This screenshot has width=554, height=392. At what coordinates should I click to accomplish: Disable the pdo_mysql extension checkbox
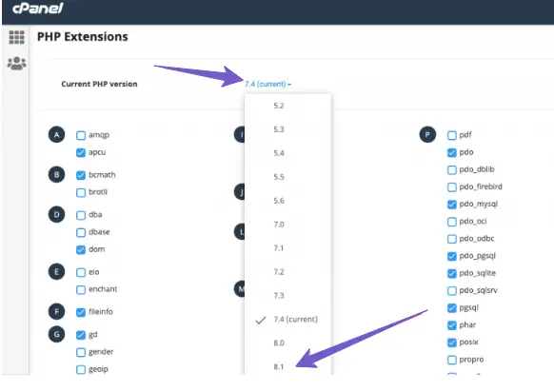452,205
